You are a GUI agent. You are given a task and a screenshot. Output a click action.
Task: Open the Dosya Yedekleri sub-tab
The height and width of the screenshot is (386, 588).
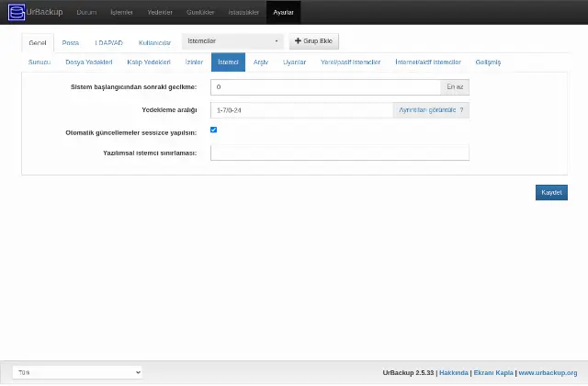point(89,62)
